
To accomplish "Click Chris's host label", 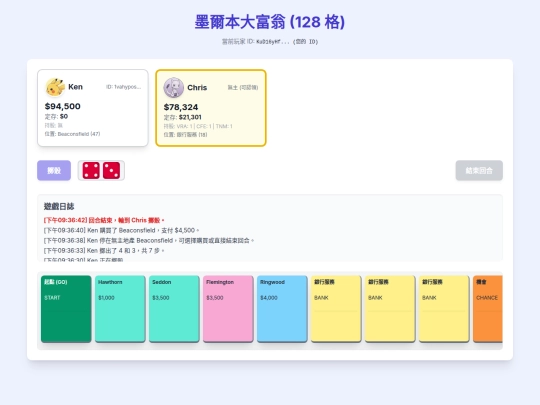I will click(x=243, y=87).
